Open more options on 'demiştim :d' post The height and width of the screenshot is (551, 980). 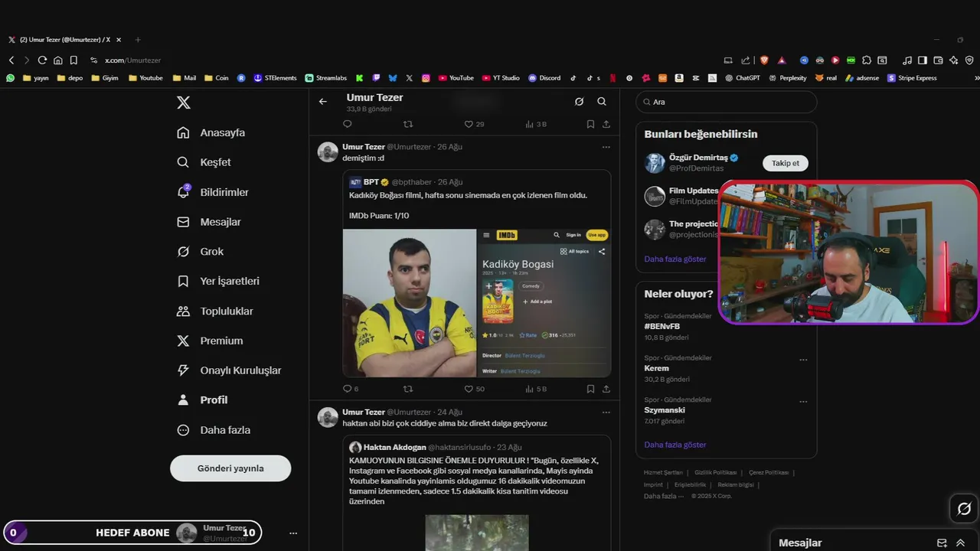(x=606, y=147)
